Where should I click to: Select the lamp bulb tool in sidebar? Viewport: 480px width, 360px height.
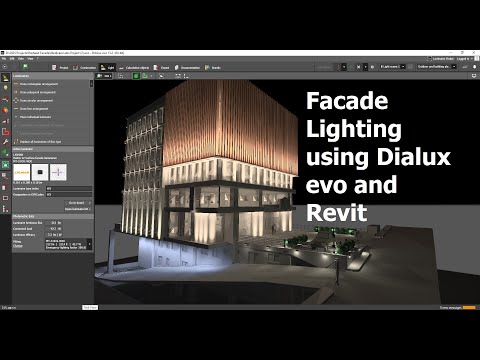pos(5,88)
